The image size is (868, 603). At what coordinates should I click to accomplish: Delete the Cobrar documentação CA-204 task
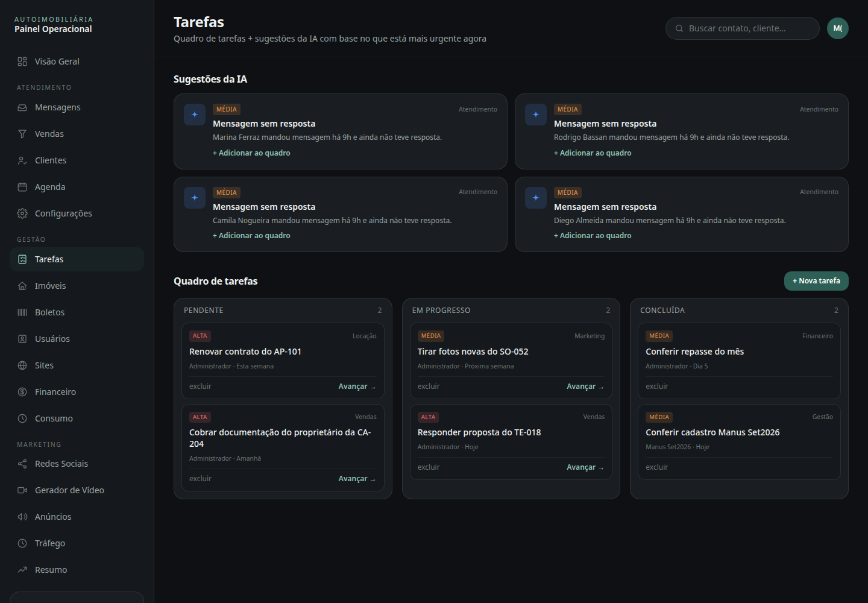[200, 479]
